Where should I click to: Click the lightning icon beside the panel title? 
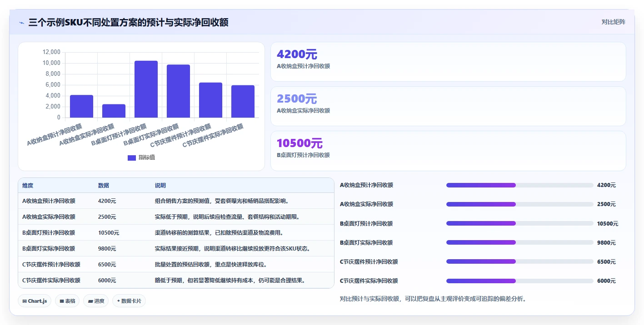coord(21,23)
